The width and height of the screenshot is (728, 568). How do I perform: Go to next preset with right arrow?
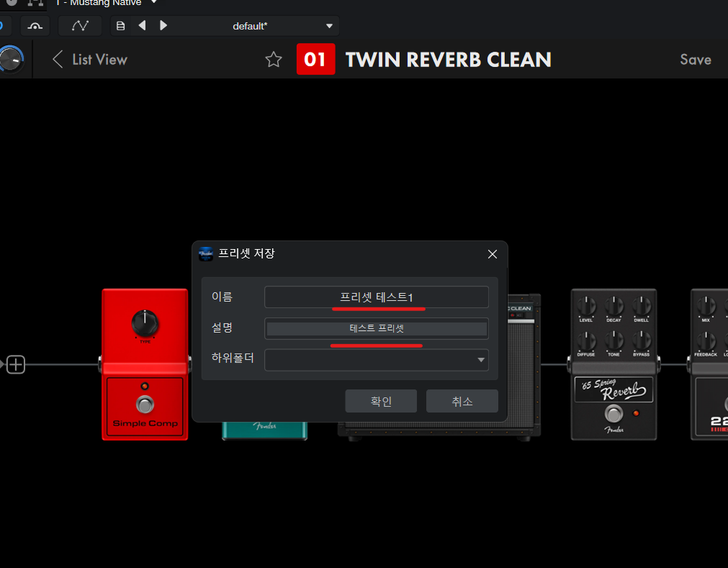[x=163, y=26]
